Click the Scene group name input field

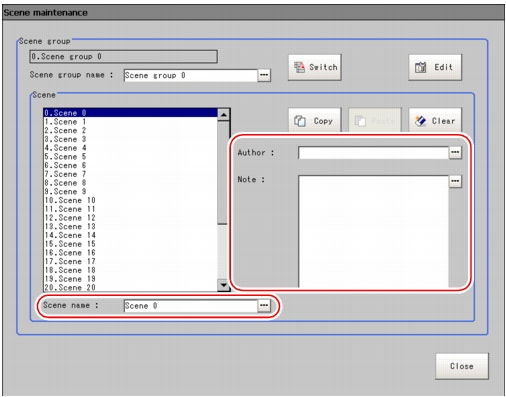click(x=191, y=75)
